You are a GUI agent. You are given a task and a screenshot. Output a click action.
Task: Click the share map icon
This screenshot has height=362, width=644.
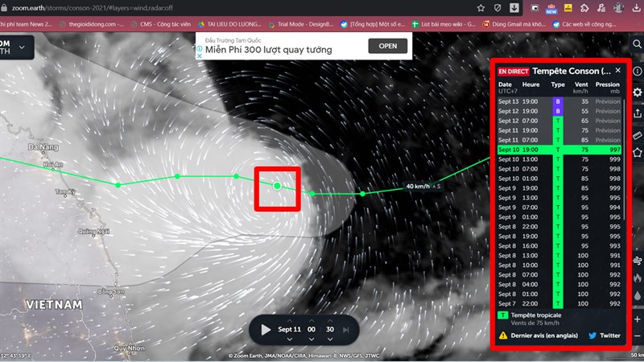pyautogui.click(x=638, y=113)
